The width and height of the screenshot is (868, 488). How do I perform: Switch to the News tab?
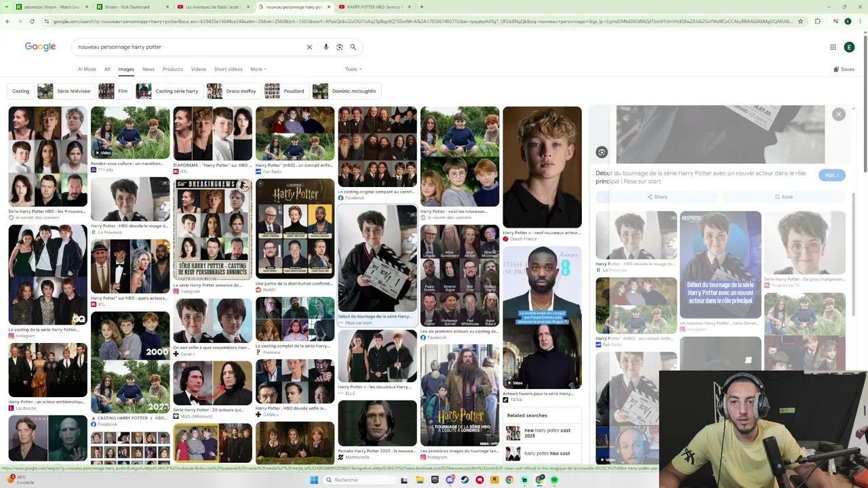coord(149,69)
